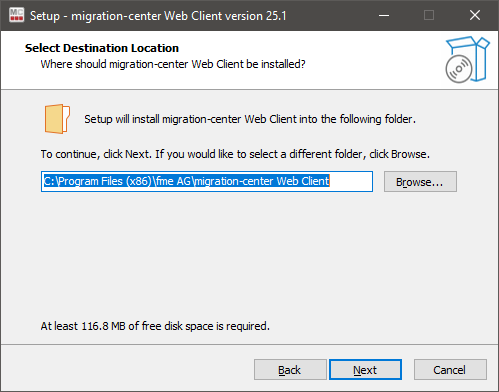Close the Setup window with X
Image resolution: width=499 pixels, height=392 pixels.
[475, 15]
